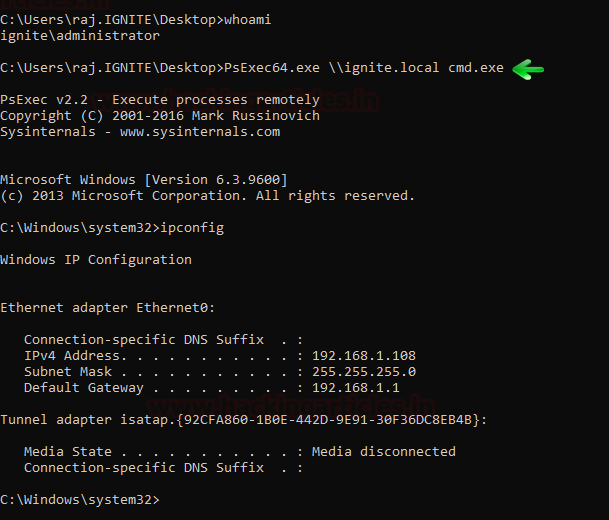Click the Microsoft Windows version 6.3.9600 line

(143, 180)
